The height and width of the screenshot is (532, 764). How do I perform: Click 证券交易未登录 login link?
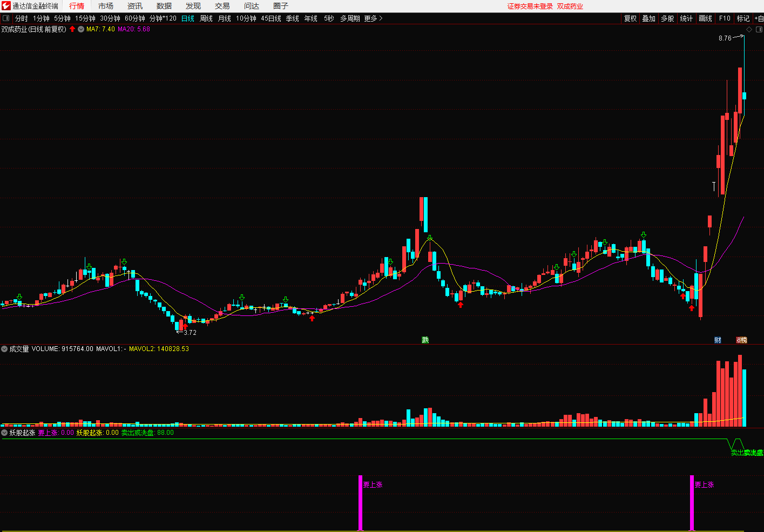pos(530,6)
